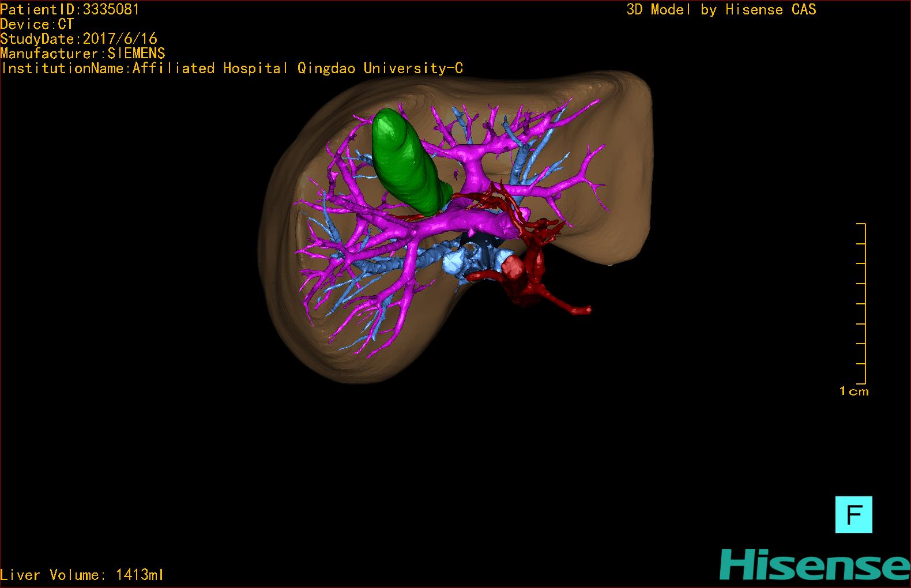The height and width of the screenshot is (588, 911).
Task: Select the 'StudyDate:2017/6/16' text
Action: tap(78, 39)
